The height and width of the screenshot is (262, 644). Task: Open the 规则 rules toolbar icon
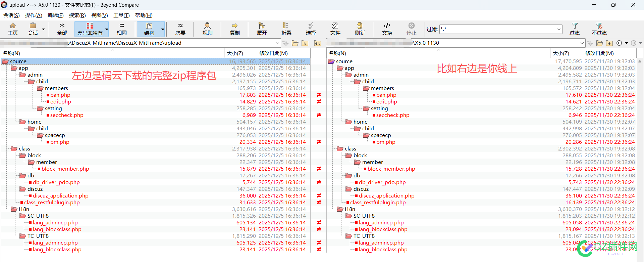(x=207, y=29)
